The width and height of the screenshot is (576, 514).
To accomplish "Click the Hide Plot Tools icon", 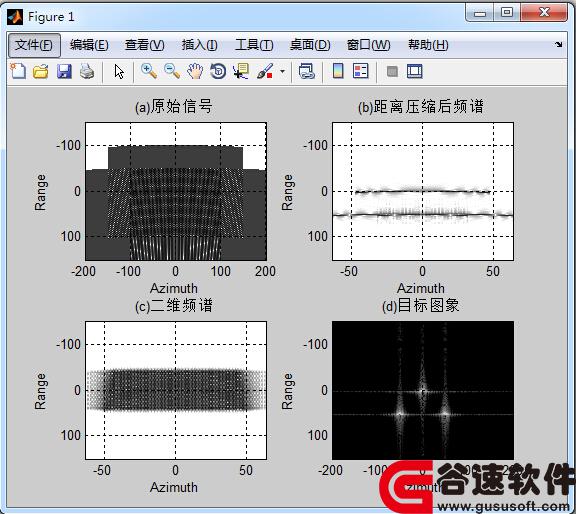I will click(392, 71).
